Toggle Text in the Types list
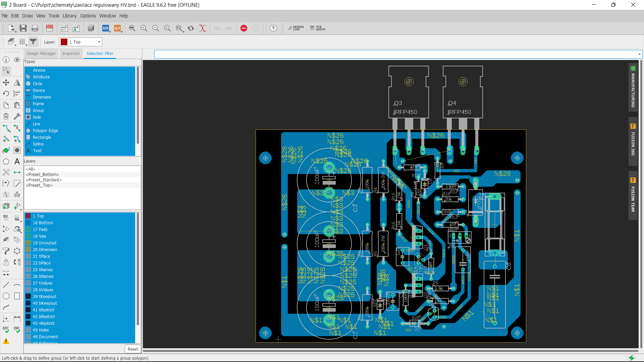Image resolution: width=644 pixels, height=362 pixels. [x=80, y=151]
